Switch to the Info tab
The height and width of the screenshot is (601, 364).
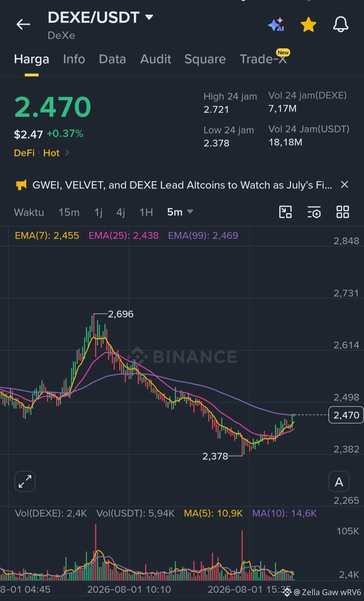pos(74,59)
